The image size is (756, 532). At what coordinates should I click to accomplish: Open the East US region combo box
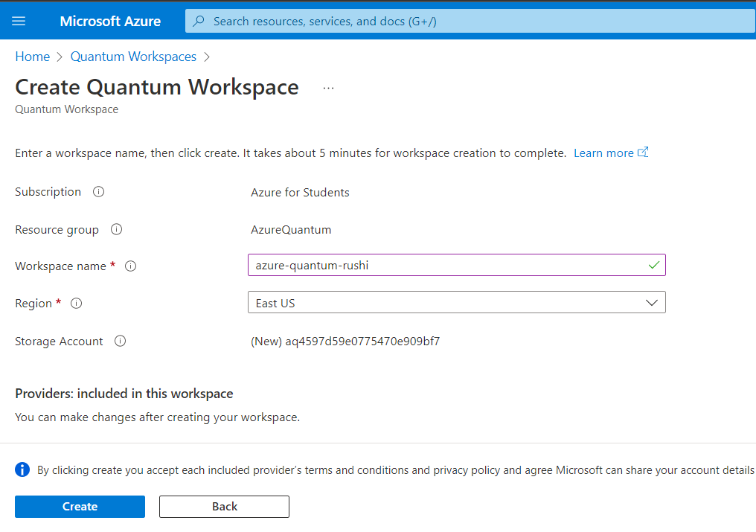coord(446,303)
